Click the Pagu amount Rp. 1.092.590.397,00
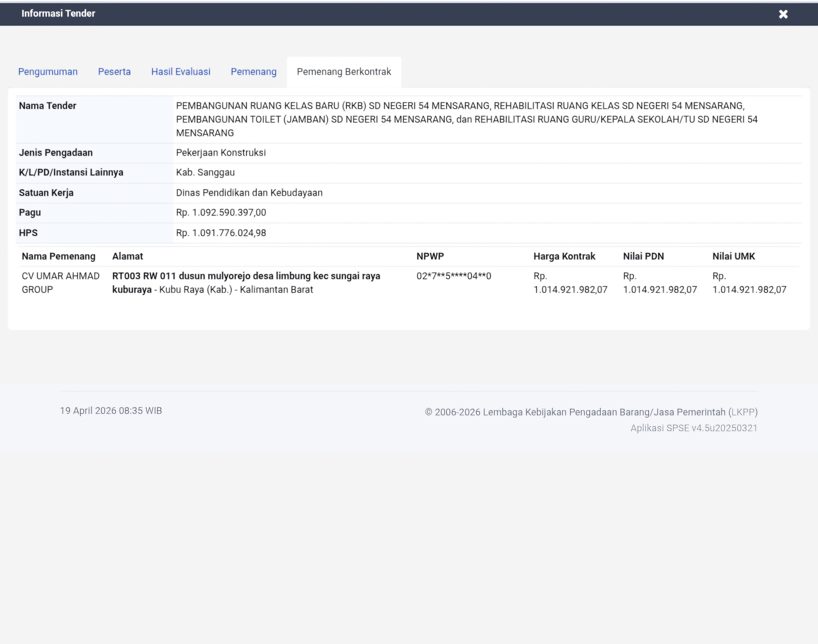818x644 pixels. 221,213
